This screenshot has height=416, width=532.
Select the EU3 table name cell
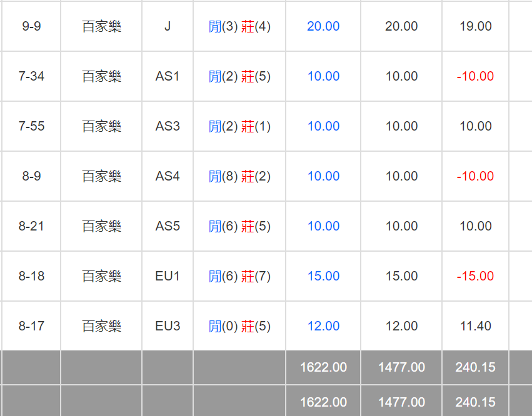[168, 326]
